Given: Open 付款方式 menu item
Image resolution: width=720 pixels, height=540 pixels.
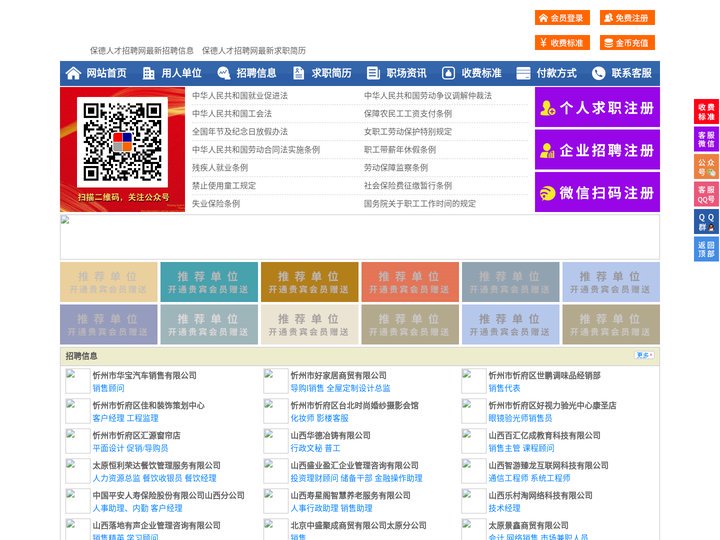Looking at the screenshot, I should click(557, 73).
